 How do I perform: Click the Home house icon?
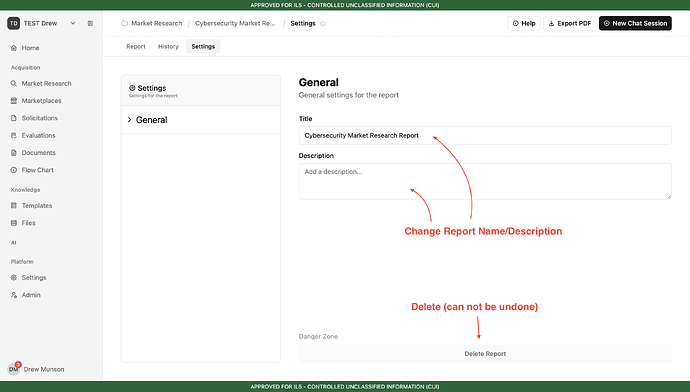coord(14,48)
